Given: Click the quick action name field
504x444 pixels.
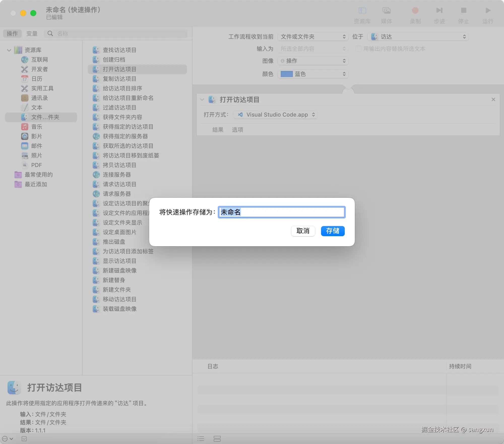Looking at the screenshot, I should pyautogui.click(x=281, y=212).
